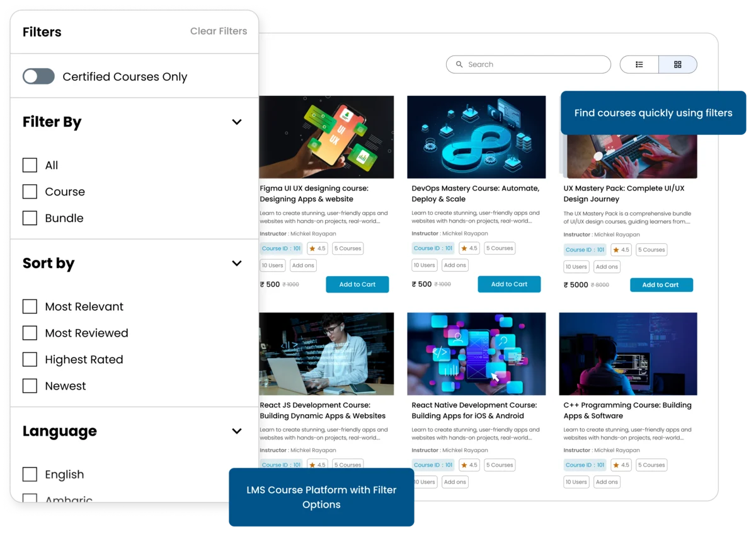Enable the Certified Courses Only toggle

38,76
